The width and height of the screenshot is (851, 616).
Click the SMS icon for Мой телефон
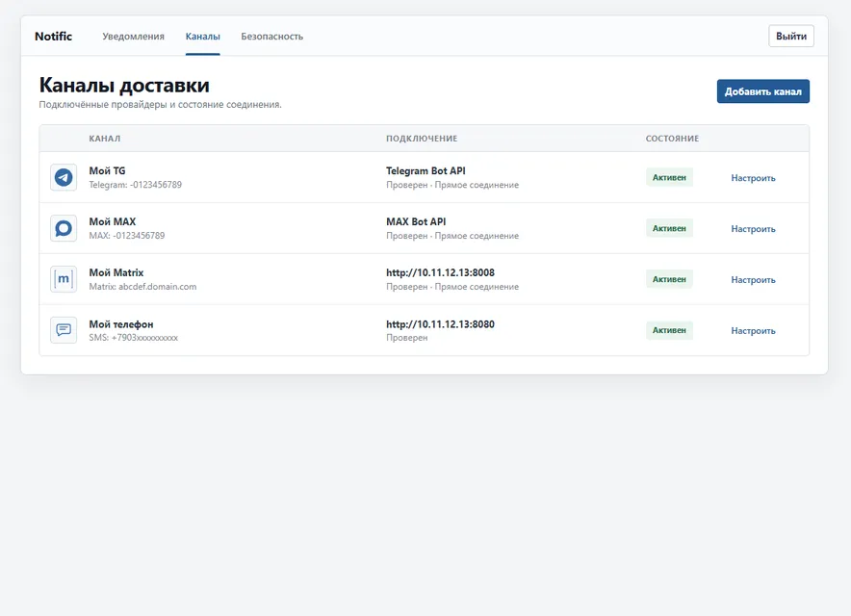pos(64,330)
